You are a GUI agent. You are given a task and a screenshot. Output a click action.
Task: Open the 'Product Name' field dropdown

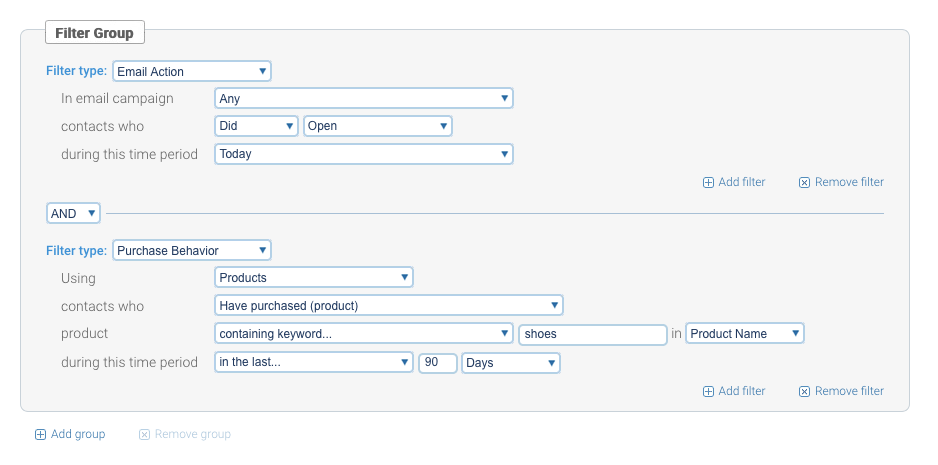pos(745,334)
